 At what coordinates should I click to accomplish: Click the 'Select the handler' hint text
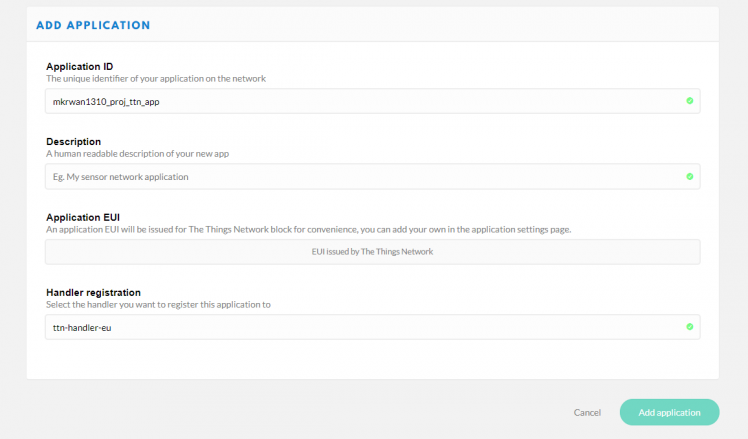tap(158, 304)
